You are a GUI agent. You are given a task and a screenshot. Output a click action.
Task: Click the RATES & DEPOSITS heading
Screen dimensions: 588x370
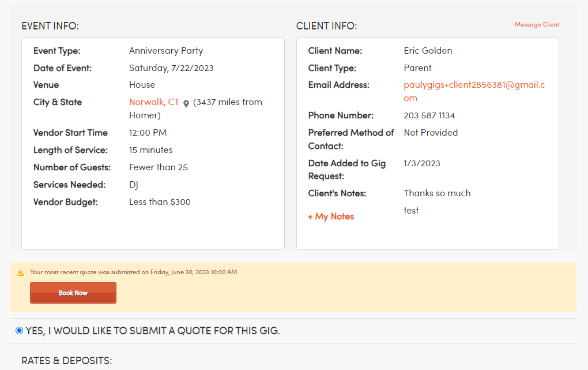67,361
